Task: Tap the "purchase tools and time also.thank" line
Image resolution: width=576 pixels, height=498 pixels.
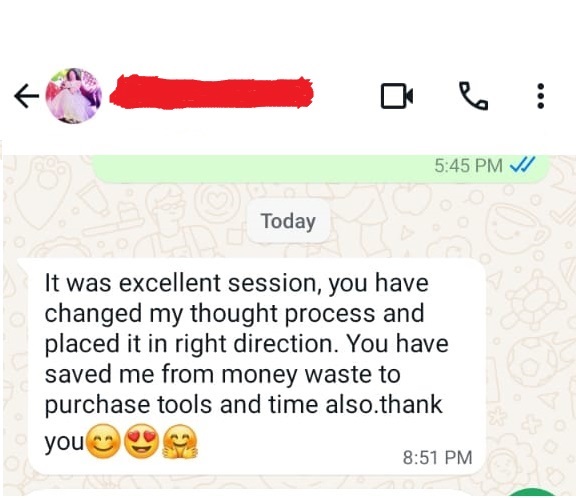Action: click(x=243, y=405)
